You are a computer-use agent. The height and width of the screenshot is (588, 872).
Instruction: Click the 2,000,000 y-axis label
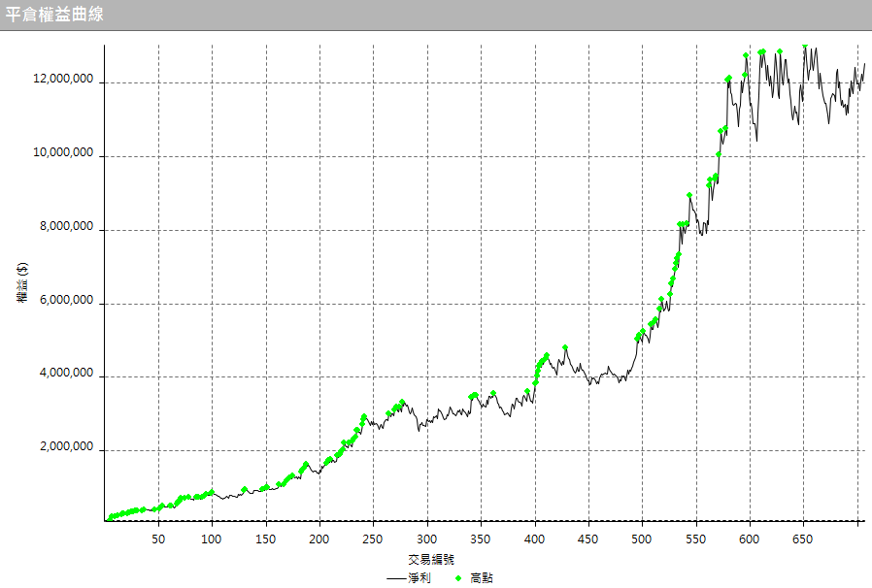click(66, 446)
